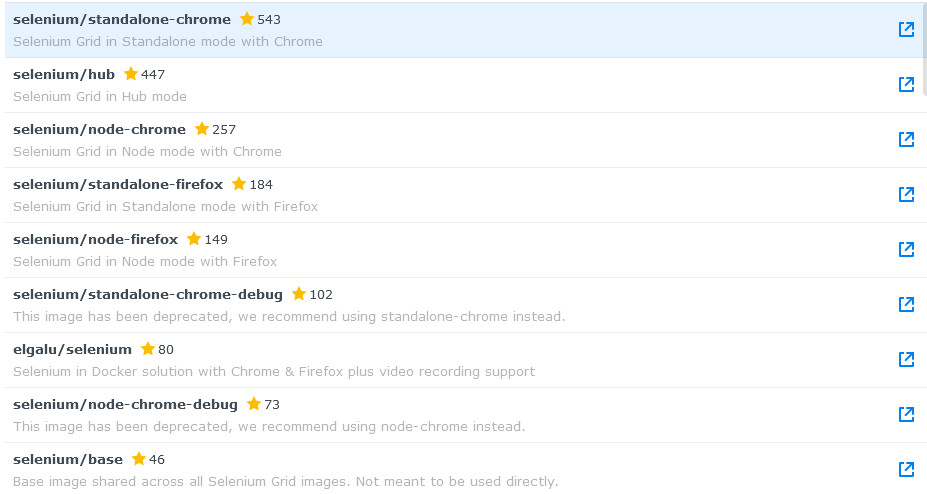The height and width of the screenshot is (494, 927).
Task: Click the star count 184
Action: (x=261, y=184)
